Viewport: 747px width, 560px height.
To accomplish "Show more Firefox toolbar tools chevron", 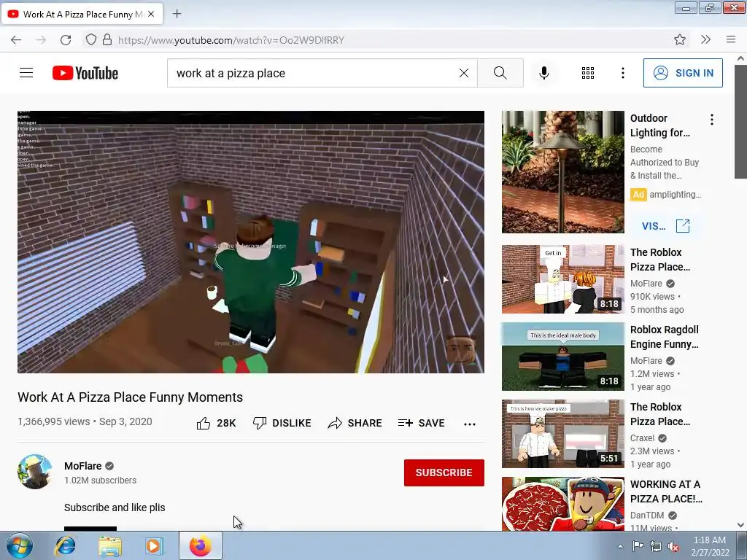I will [705, 39].
